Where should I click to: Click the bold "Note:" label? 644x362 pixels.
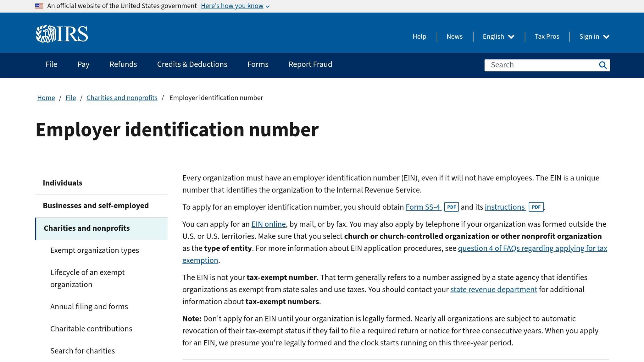(192, 319)
